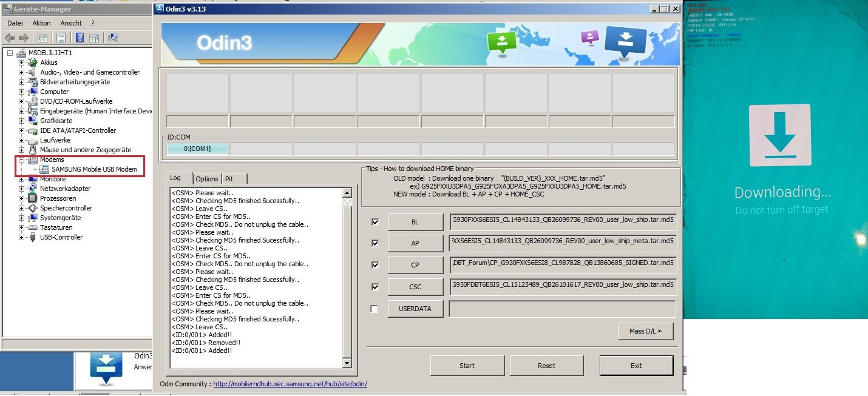Click the Odin3 v3.13 title bar icon
Screen dimensions: 868x396
(160, 8)
